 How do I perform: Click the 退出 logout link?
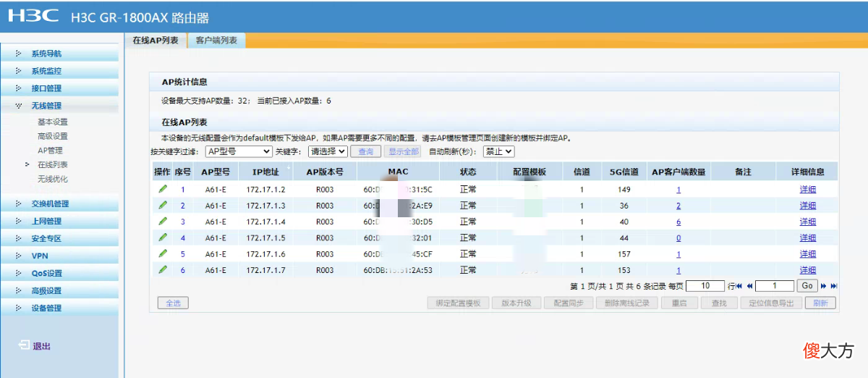[x=42, y=346]
